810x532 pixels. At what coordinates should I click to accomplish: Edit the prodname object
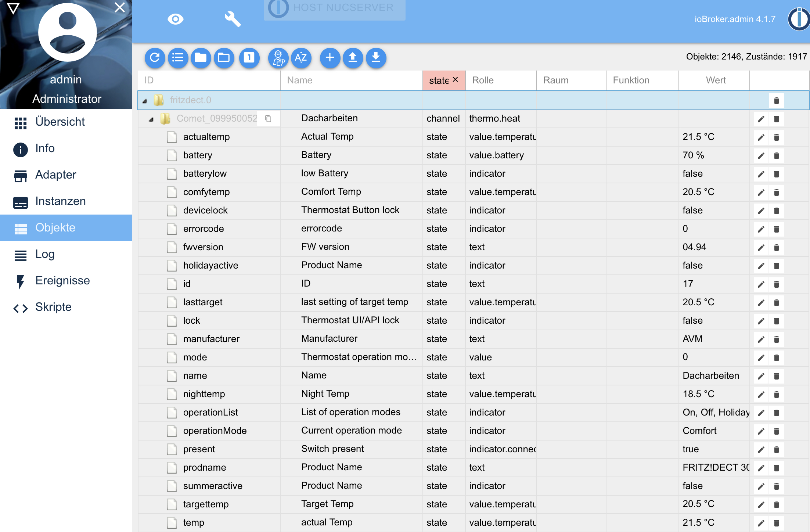point(761,468)
